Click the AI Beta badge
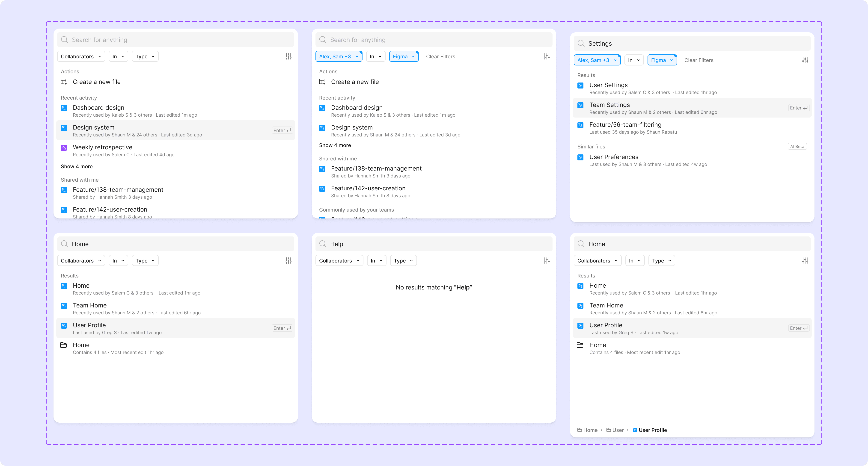 [797, 147]
